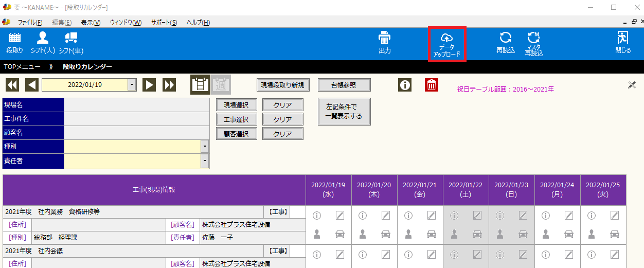Click the データアップロード cloud upload icon
Image resolution: width=644 pixels, height=268 pixels.
tap(446, 38)
